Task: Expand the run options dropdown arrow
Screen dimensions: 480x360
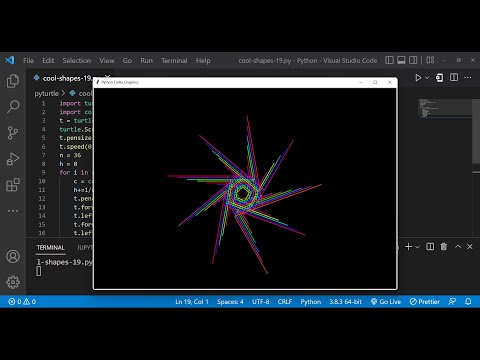Action: [x=427, y=78]
